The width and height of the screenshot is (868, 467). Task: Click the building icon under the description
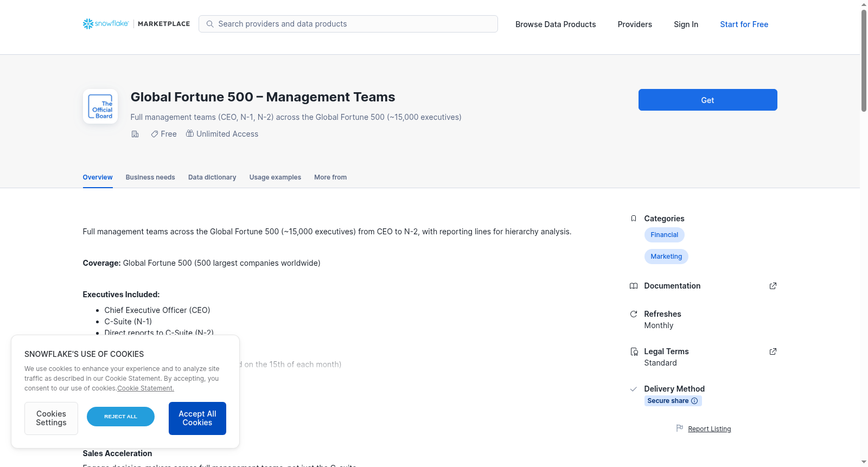tap(135, 134)
